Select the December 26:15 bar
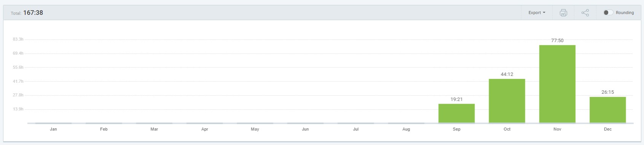 click(x=607, y=110)
